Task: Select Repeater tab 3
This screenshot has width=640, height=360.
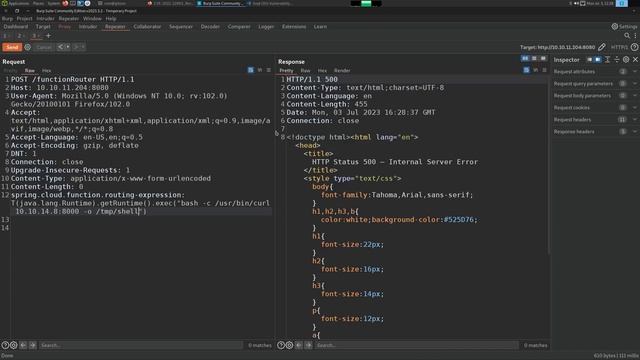Action: (36, 36)
